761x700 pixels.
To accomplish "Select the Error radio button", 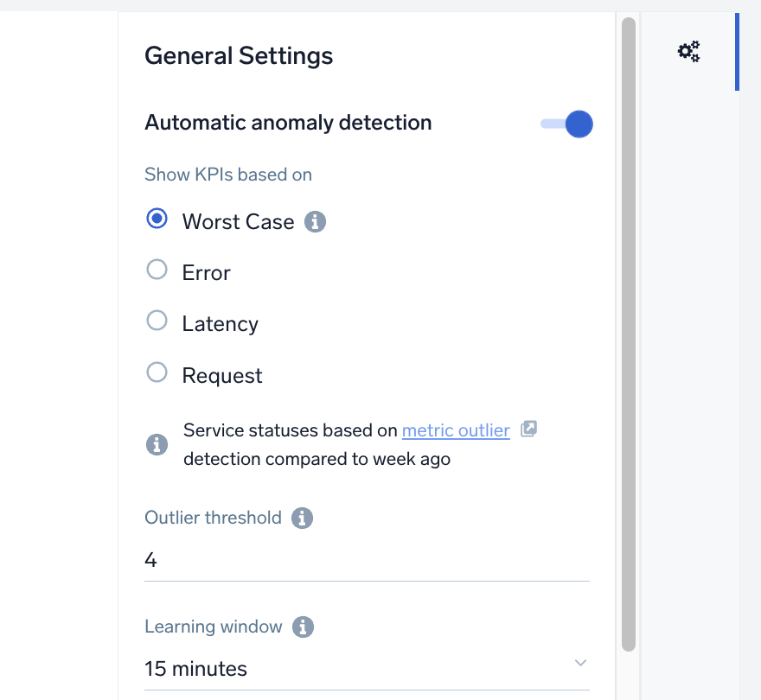I will coord(157,270).
